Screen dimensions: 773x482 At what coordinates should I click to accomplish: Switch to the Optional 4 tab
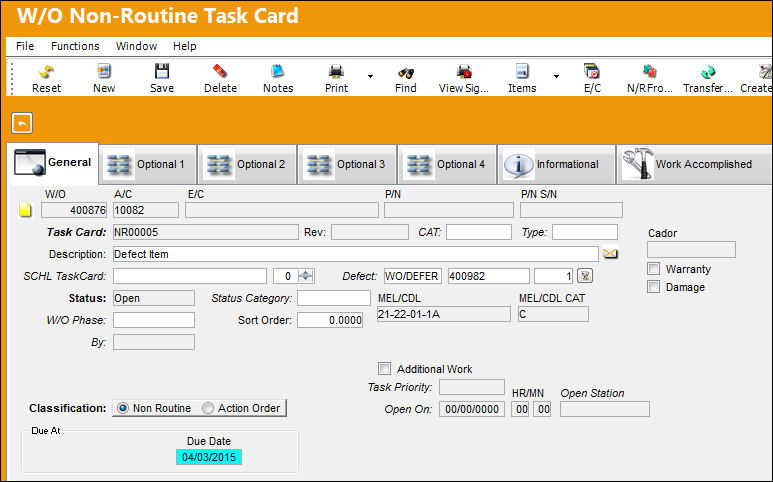click(448, 164)
